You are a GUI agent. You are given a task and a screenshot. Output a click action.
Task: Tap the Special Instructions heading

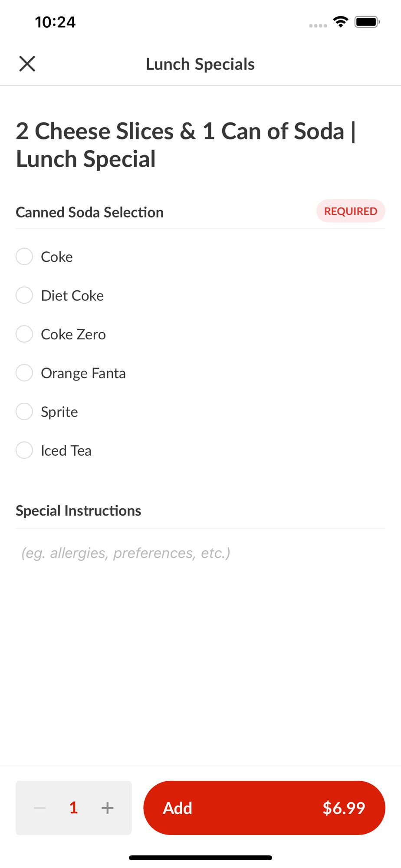click(x=79, y=511)
